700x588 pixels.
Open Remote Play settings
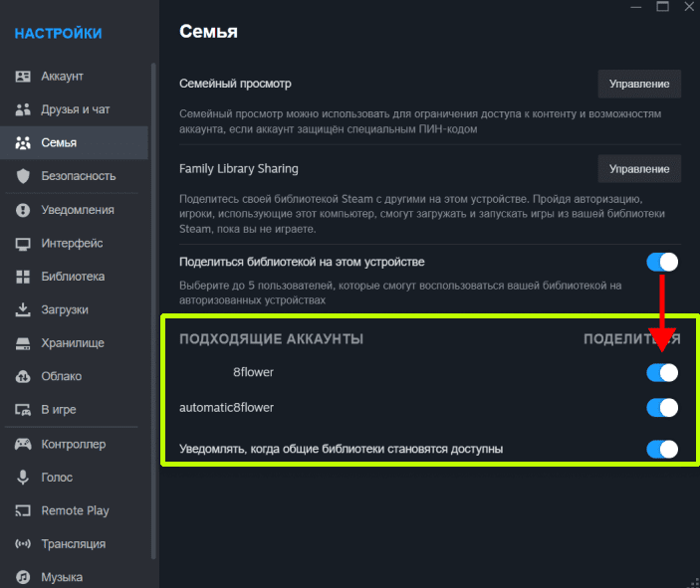click(x=74, y=510)
